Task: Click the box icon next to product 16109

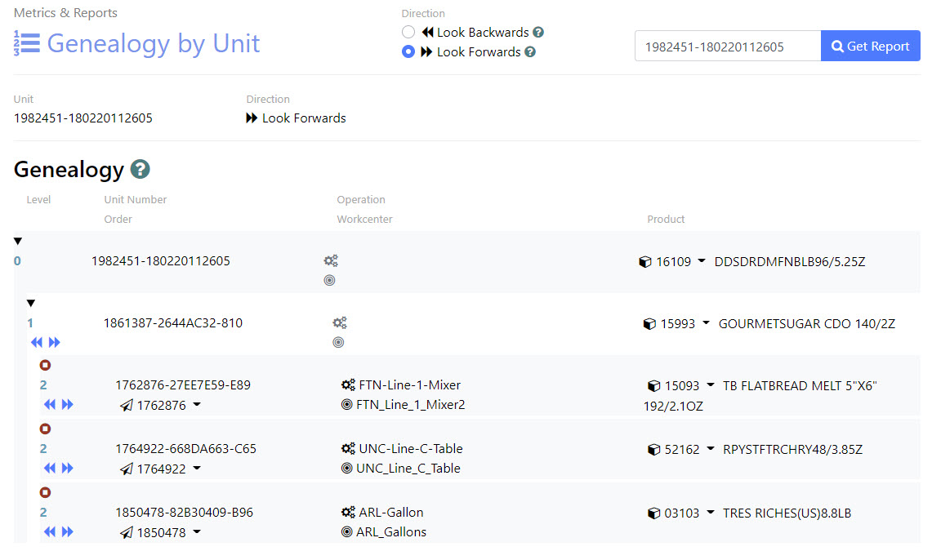Action: pyautogui.click(x=645, y=262)
